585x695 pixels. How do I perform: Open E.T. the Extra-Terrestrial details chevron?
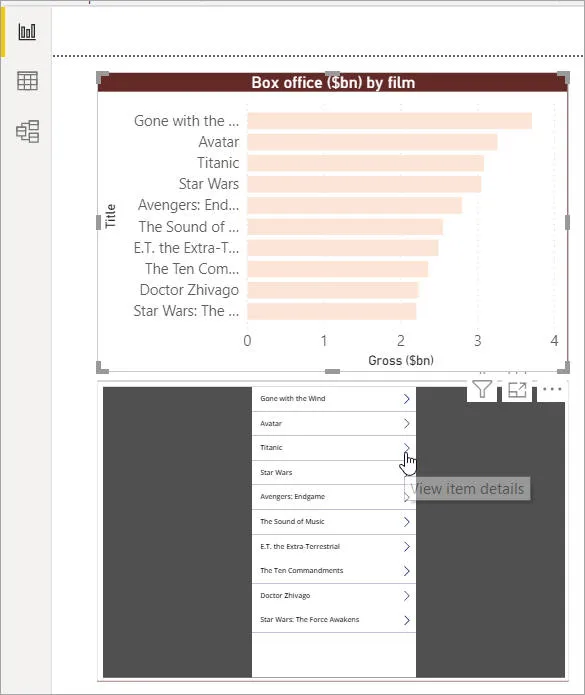click(406, 547)
